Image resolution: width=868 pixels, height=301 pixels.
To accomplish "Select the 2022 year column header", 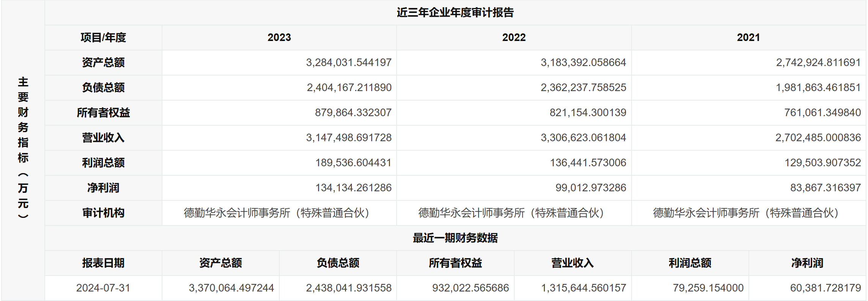I will 514,38.
